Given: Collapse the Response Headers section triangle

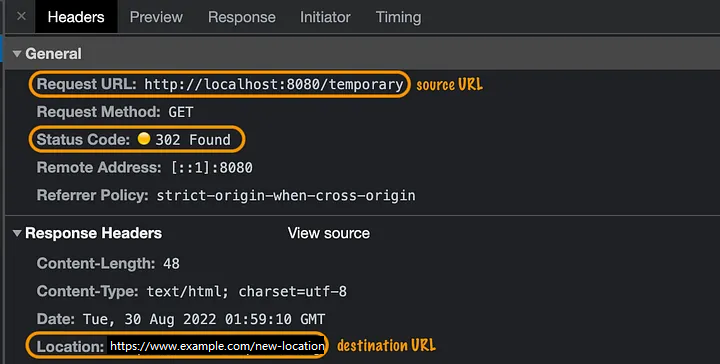Looking at the screenshot, I should [x=17, y=233].
